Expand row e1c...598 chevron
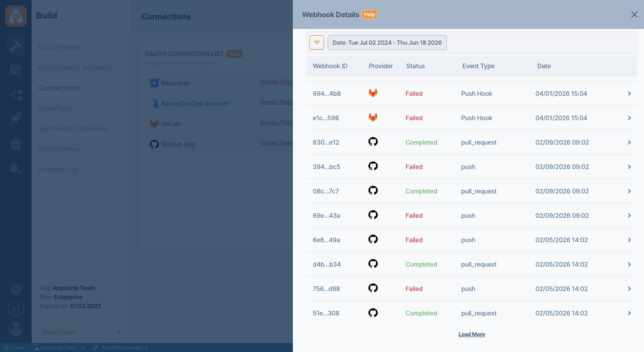 [x=629, y=118]
